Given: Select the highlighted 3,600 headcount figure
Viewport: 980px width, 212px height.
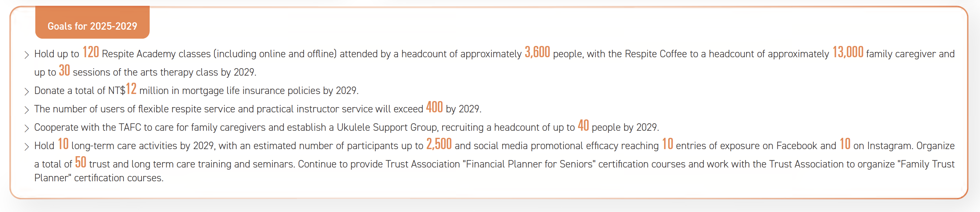Looking at the screenshot, I should click(537, 52).
